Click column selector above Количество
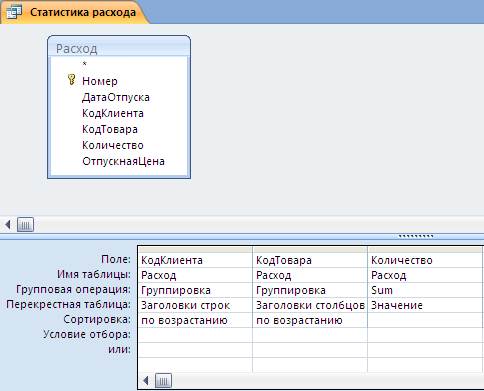This screenshot has height=391, width=484. (x=425, y=249)
